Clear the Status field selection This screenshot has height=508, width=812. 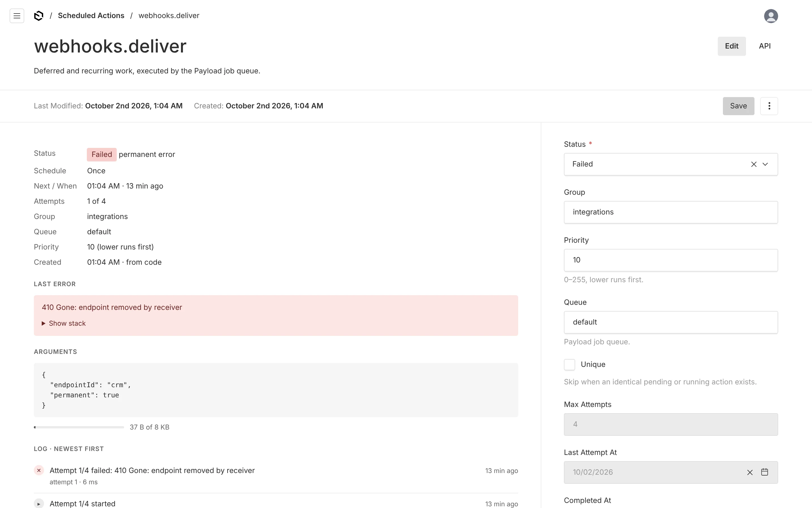coord(754,164)
